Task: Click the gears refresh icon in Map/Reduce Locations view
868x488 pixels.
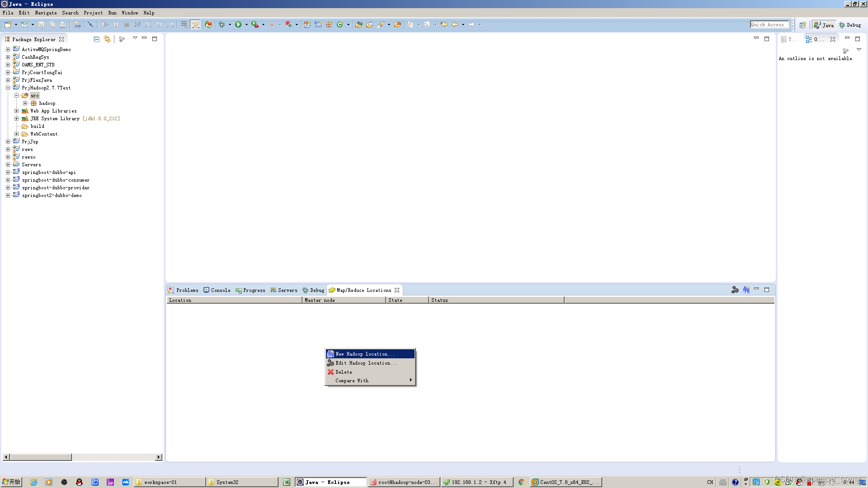Action: point(735,290)
